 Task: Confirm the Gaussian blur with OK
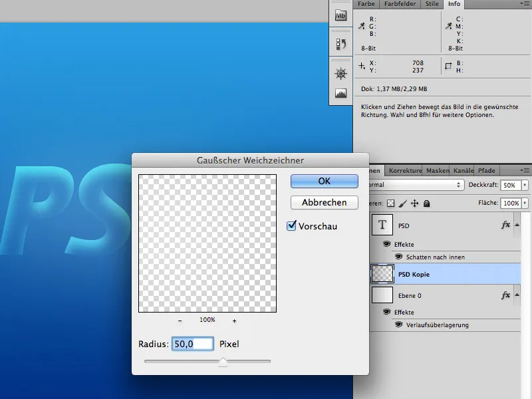click(325, 181)
